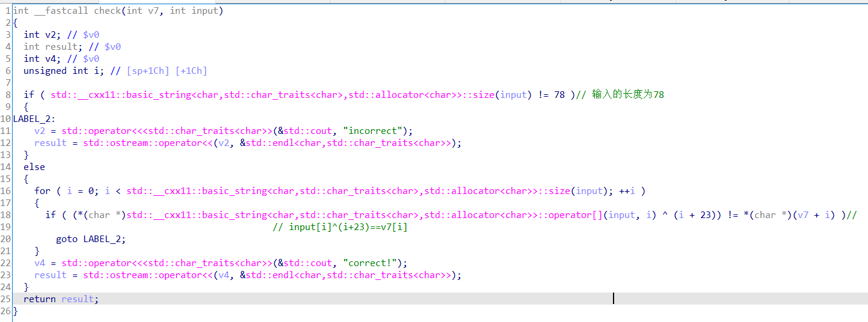Click parameter "input" in the line 1 signature
This screenshot has height=322, width=868.
(205, 11)
